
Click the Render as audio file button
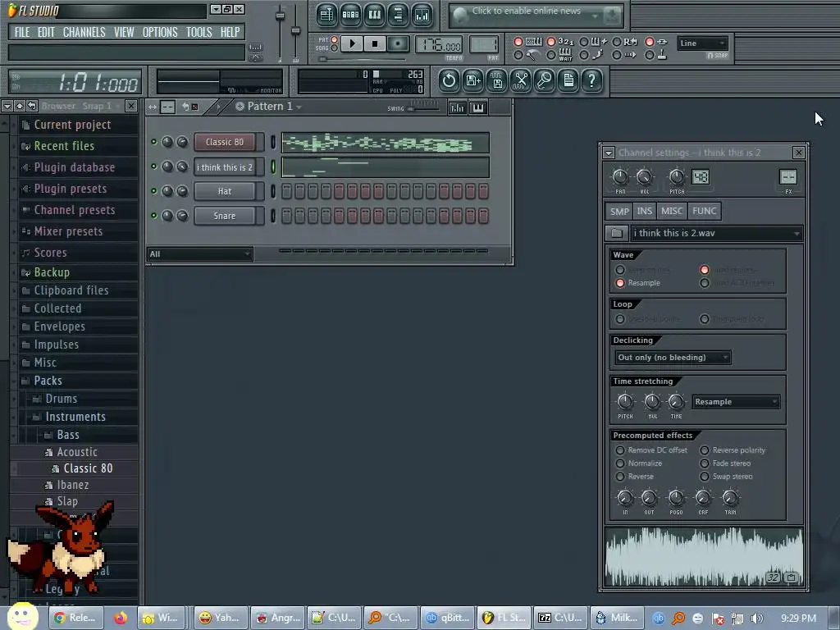pyautogui.click(x=497, y=81)
